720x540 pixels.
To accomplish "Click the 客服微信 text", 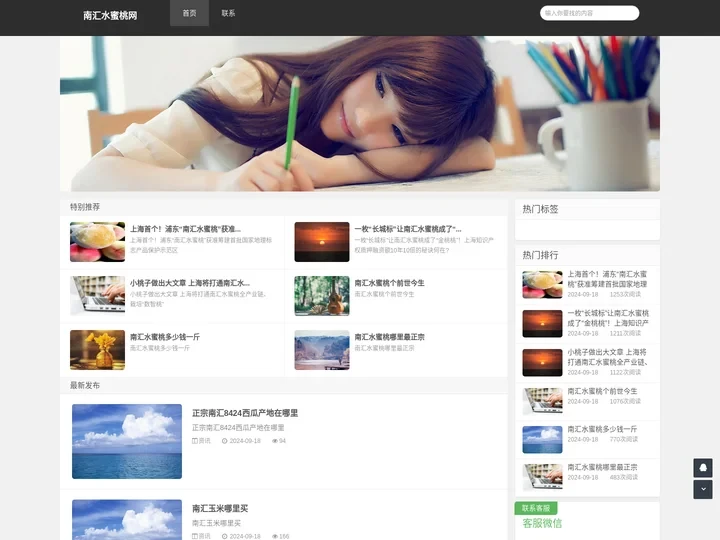I will pos(542,523).
